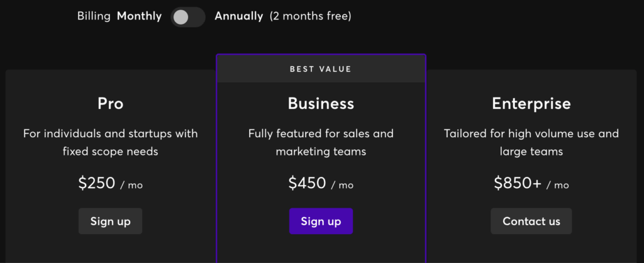The width and height of the screenshot is (644, 263).
Task: Click the Pro plan description text
Action: 110,142
